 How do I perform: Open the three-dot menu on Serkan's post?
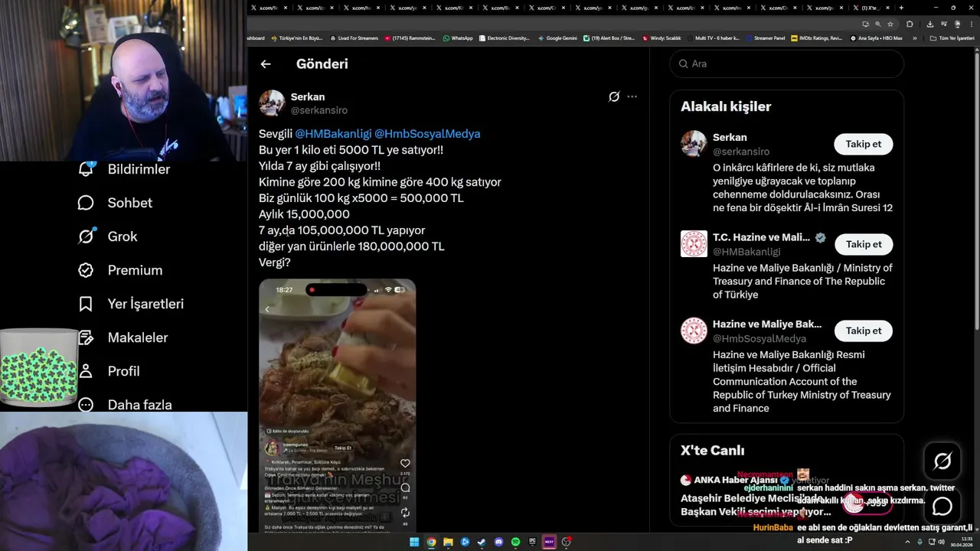pos(632,96)
